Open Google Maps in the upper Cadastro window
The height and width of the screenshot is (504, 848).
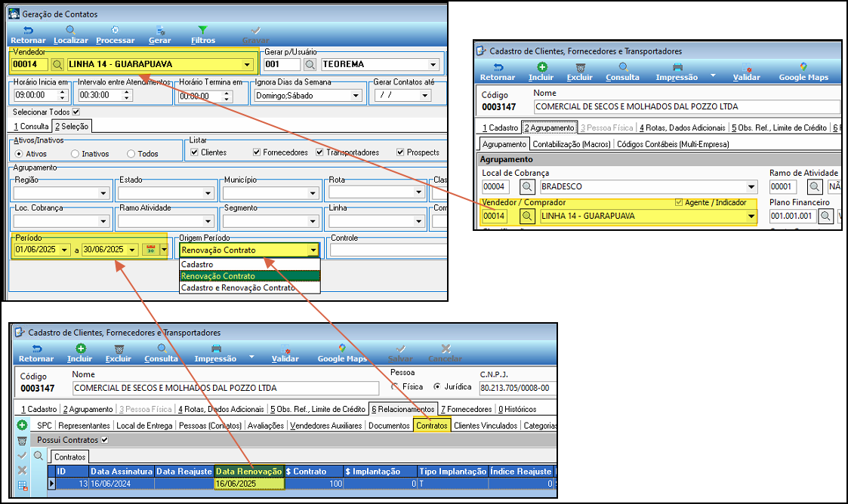tap(803, 72)
